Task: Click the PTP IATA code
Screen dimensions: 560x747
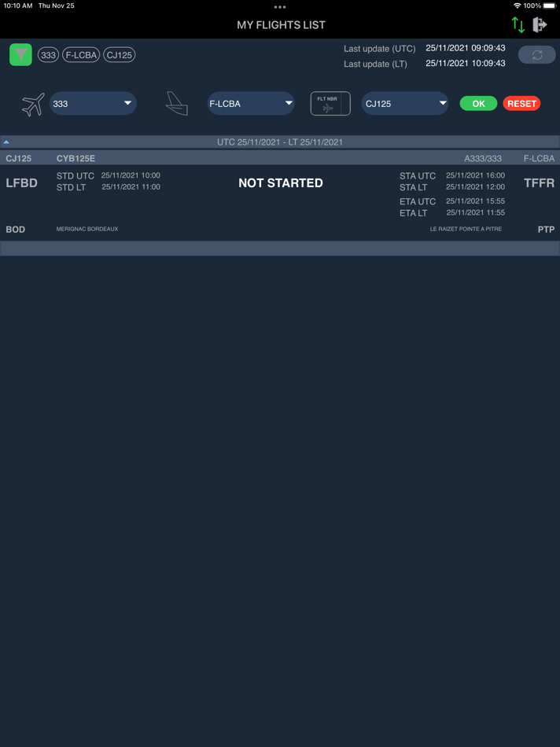Action: click(546, 230)
